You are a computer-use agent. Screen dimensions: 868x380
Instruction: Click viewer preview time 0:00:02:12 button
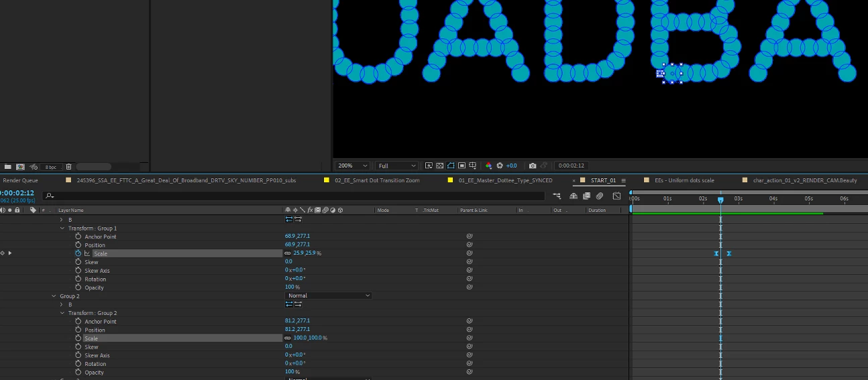pos(572,166)
